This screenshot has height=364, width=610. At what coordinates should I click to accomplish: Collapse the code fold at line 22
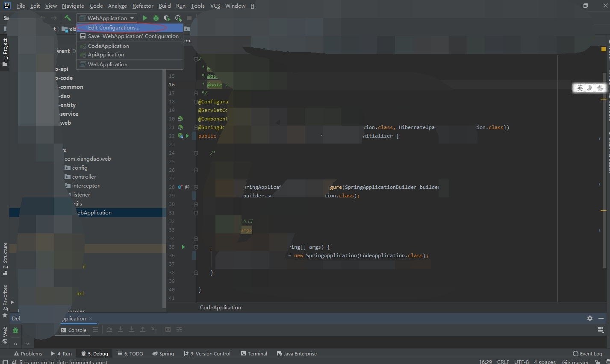coord(196,136)
